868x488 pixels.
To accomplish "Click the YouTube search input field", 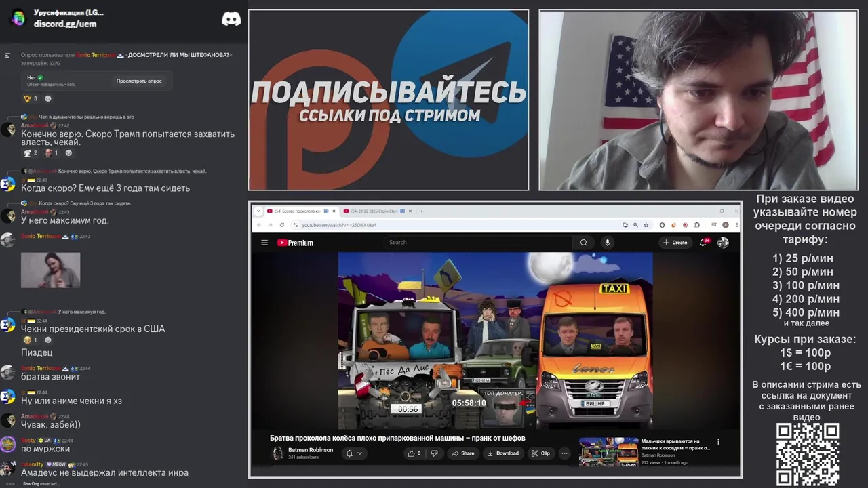I will (x=478, y=243).
